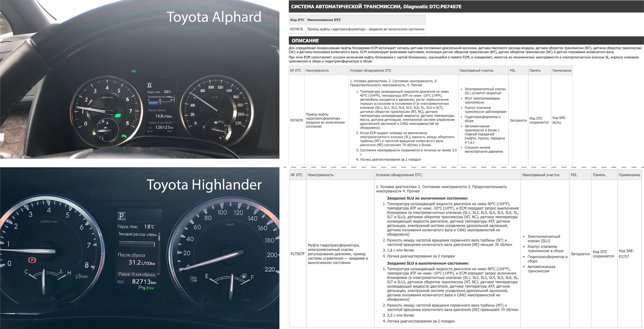Select the "Toyota Alphard" caption
The image size is (644, 329).
click(214, 17)
